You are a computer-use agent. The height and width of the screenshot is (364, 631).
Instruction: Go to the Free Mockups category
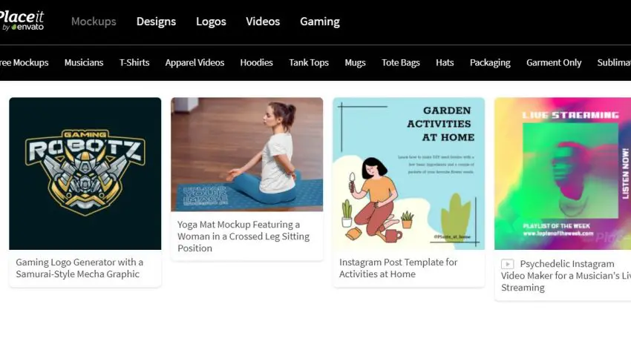click(24, 63)
